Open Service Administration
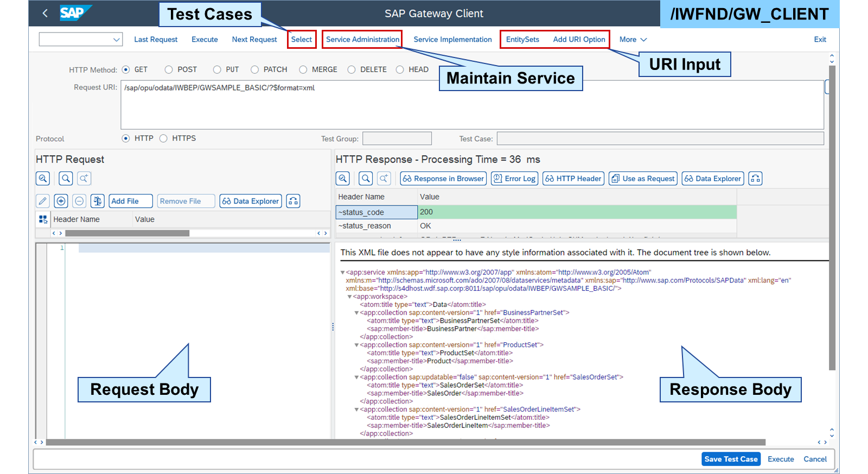This screenshot has height=474, width=868. [362, 40]
